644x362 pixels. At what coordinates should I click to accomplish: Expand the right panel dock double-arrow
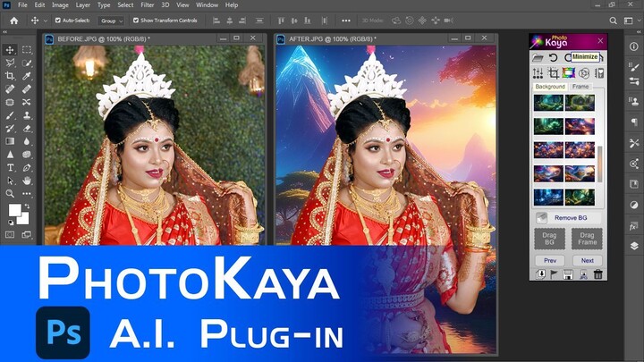point(639,31)
